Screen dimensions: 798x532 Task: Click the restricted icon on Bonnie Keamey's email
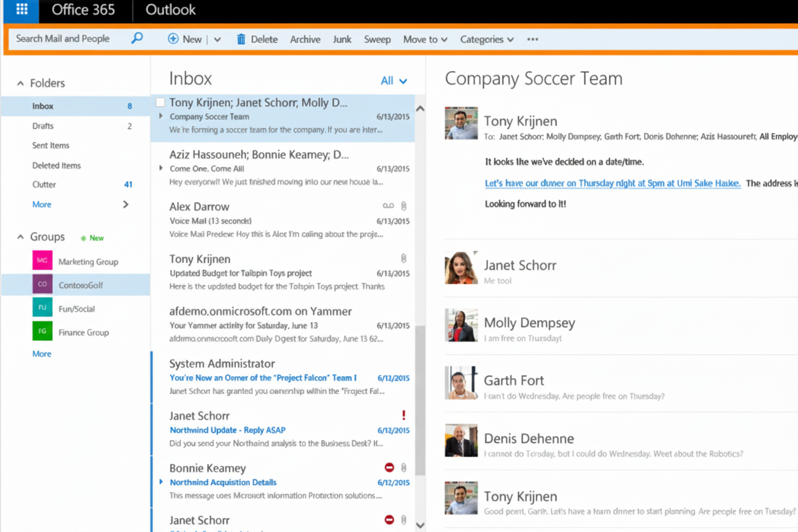[x=389, y=467]
